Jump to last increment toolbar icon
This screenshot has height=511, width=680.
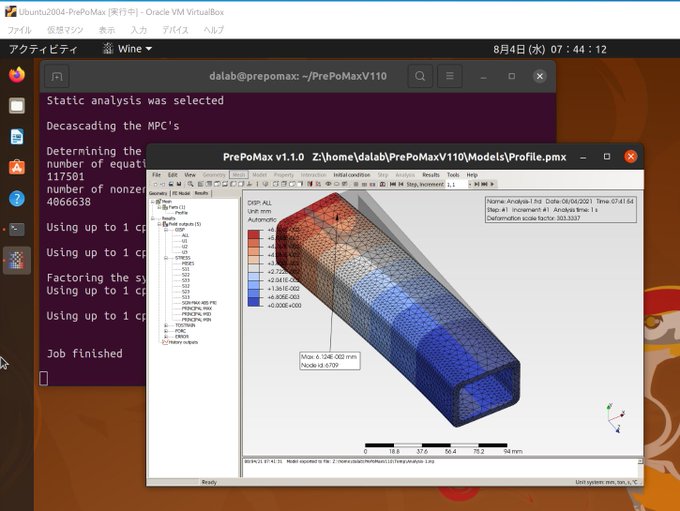point(484,184)
